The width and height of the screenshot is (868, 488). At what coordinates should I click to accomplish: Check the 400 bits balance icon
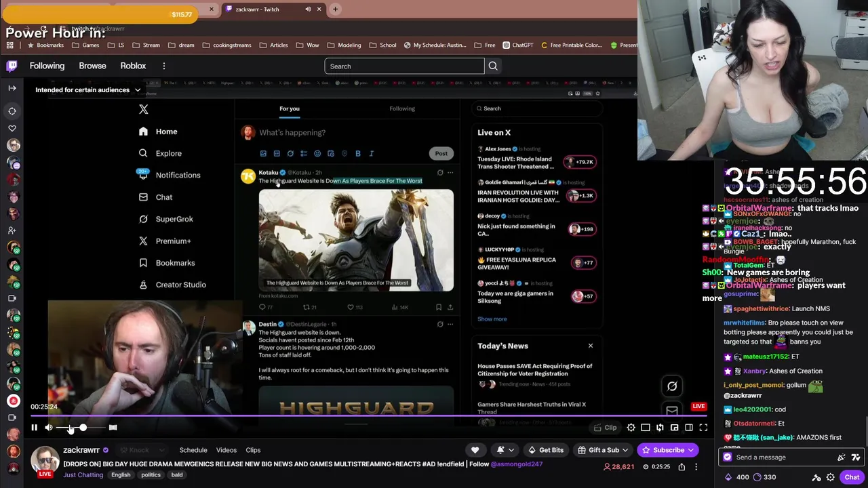728,477
